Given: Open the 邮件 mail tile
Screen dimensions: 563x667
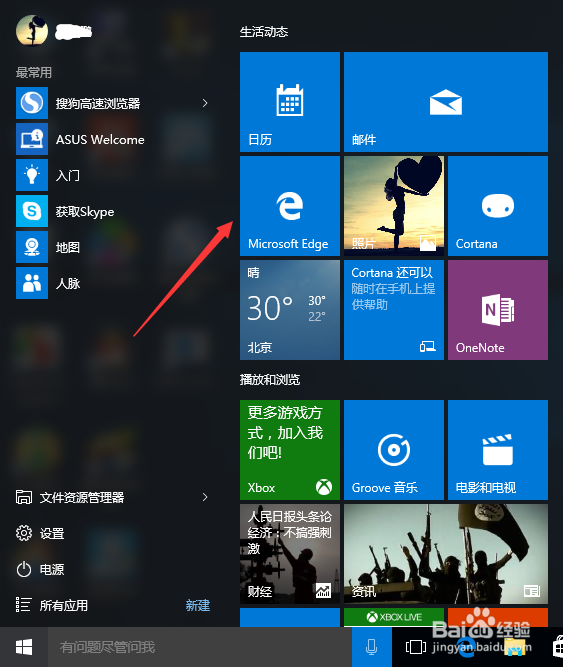Looking at the screenshot, I should pos(446,102).
